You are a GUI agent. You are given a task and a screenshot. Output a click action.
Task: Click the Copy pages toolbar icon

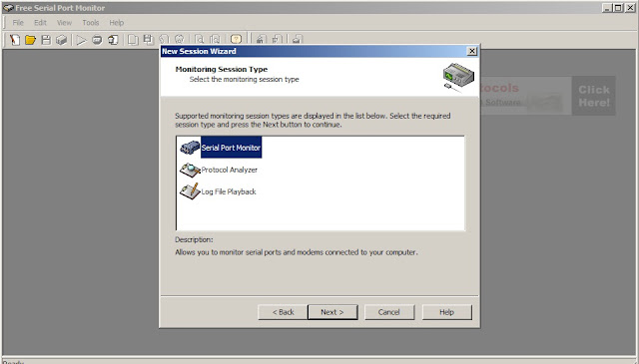(x=133, y=40)
